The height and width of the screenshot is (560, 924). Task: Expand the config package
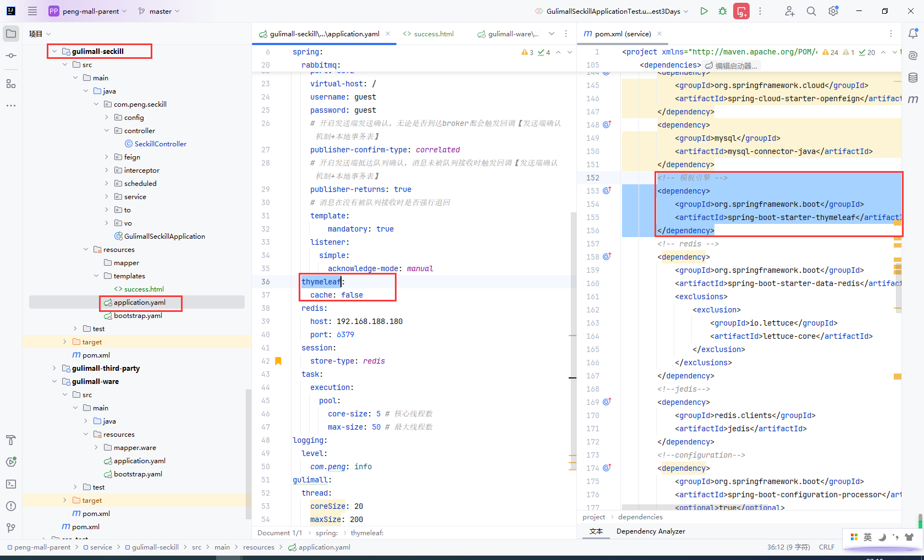coord(107,117)
